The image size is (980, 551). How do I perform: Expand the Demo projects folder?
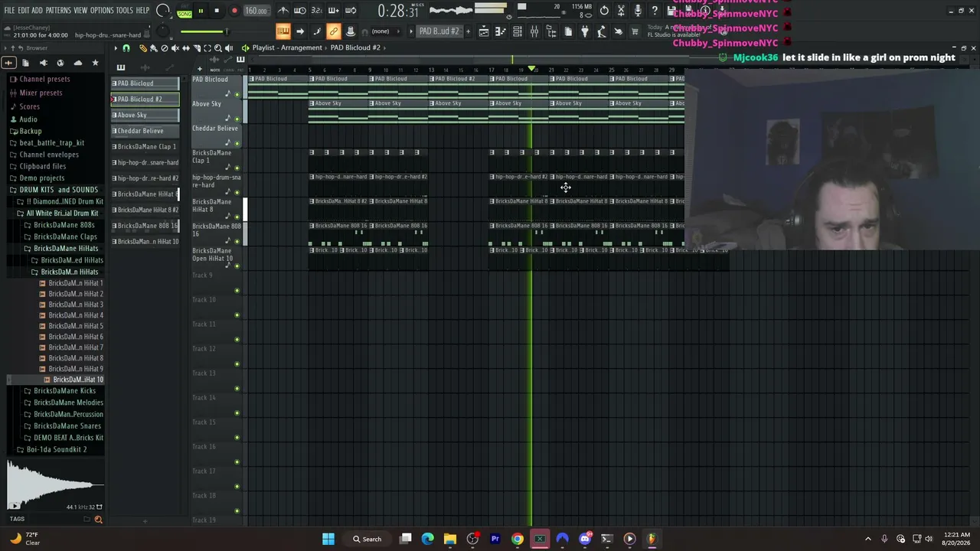[x=37, y=178]
